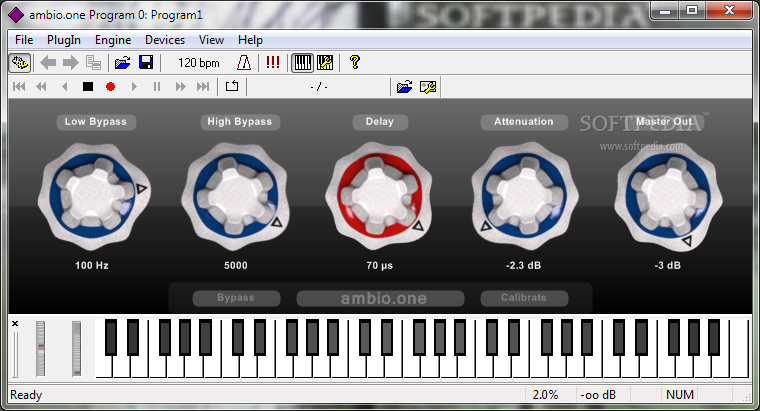Image resolution: width=760 pixels, height=411 pixels.
Task: Toggle the keyboard bar visibility icon
Action: 303,63
